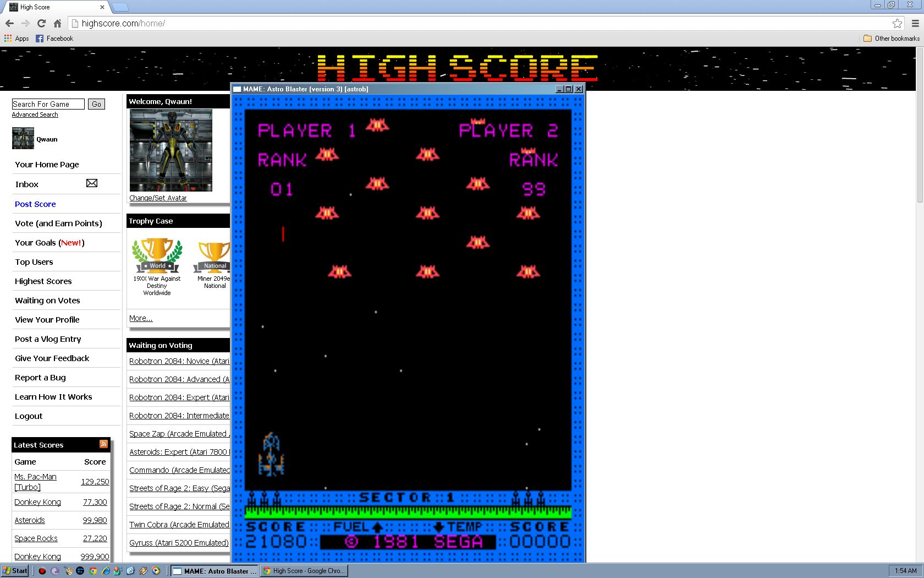
Task: Open the Advanced Search link
Action: click(x=35, y=114)
